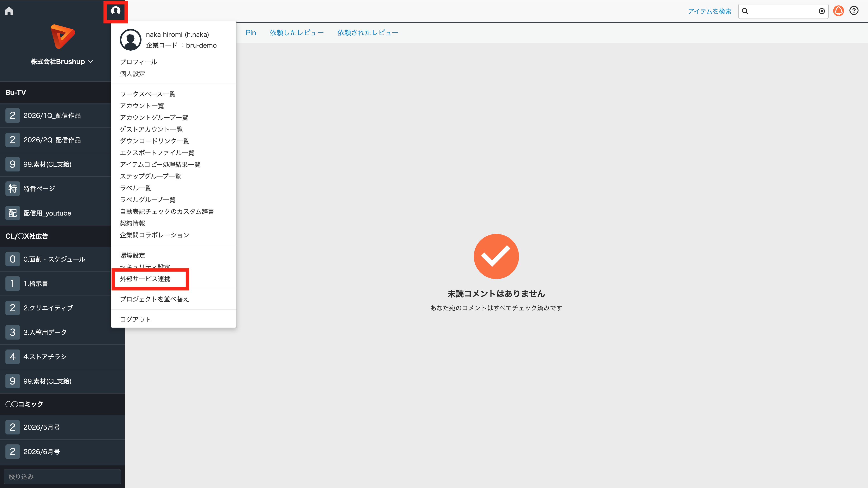Open ゲストアカウント一覧 menu entry

(x=151, y=129)
